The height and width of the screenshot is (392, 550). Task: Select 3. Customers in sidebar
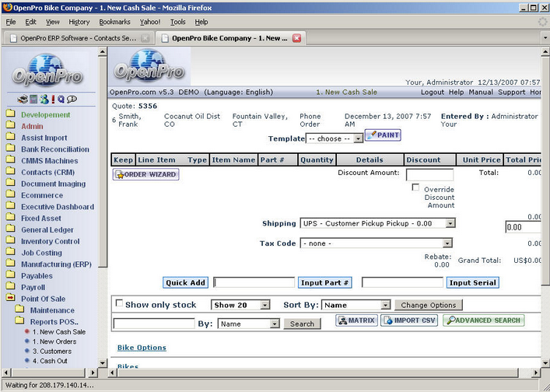click(x=52, y=351)
